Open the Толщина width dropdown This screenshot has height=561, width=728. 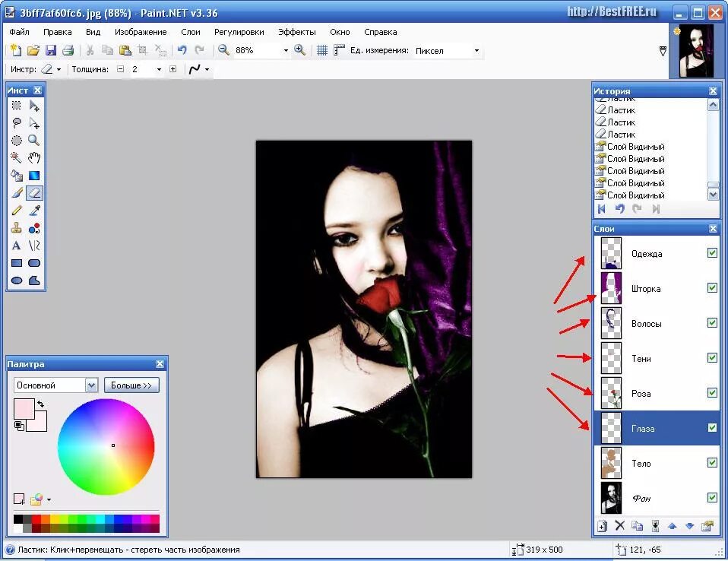(159, 70)
